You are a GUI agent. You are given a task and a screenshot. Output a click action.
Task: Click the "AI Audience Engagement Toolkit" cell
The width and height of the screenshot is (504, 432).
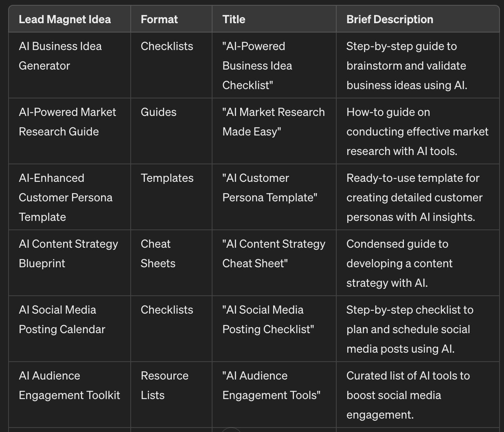[69, 386]
